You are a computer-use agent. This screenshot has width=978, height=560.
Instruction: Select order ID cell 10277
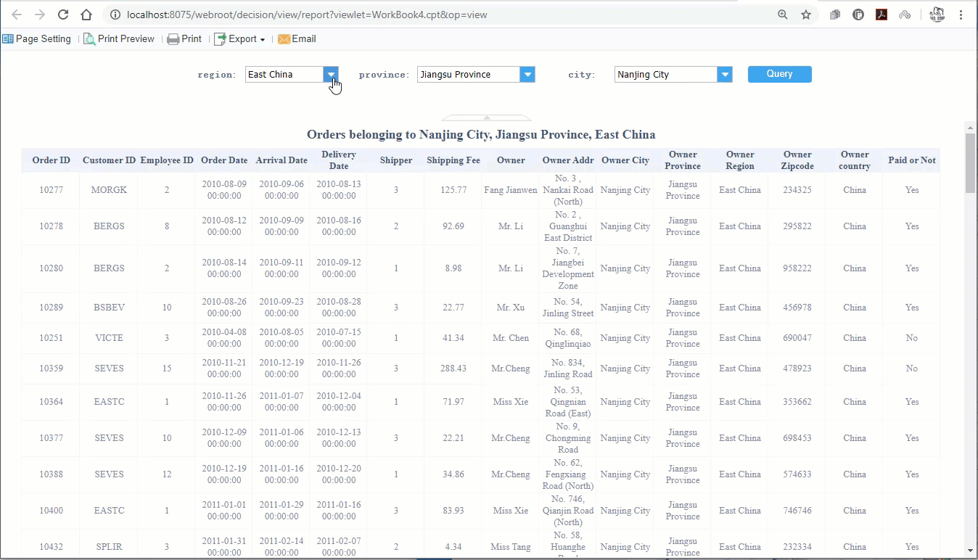(x=51, y=190)
